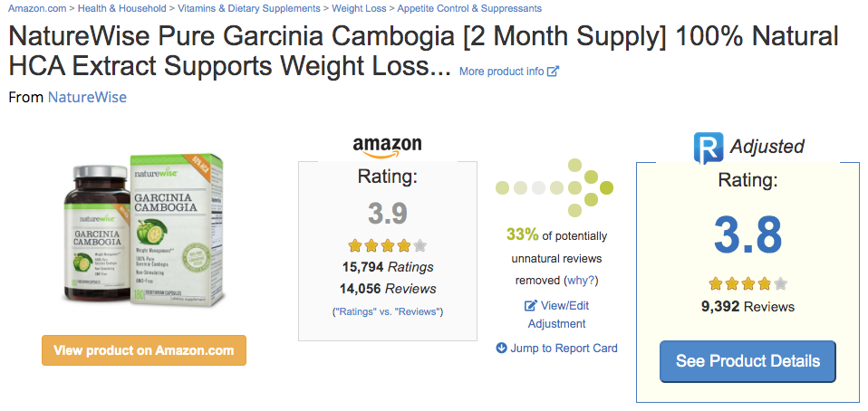
Task: Click the Amazon logo above the rating box
Action: [x=388, y=148]
